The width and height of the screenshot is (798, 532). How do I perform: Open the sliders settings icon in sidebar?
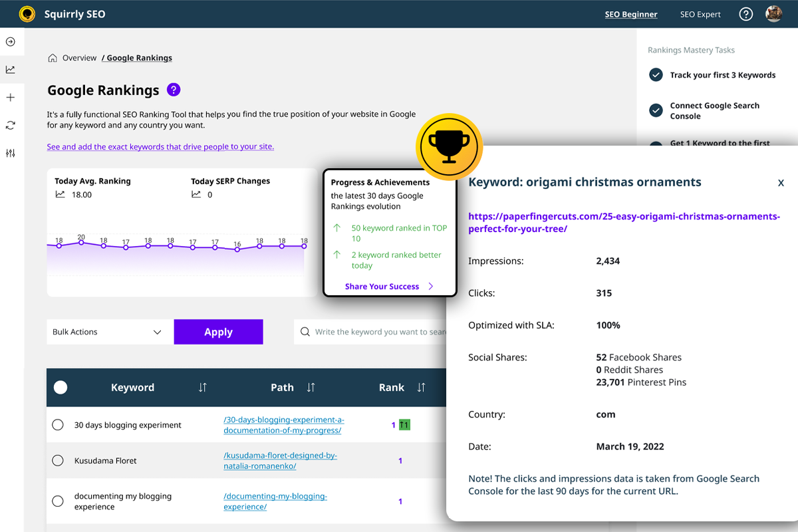pyautogui.click(x=11, y=153)
